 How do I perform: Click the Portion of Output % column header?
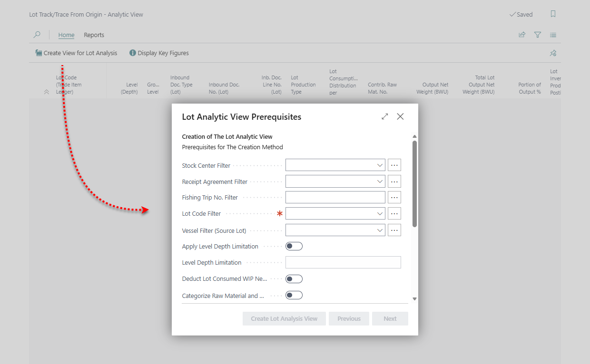point(530,88)
